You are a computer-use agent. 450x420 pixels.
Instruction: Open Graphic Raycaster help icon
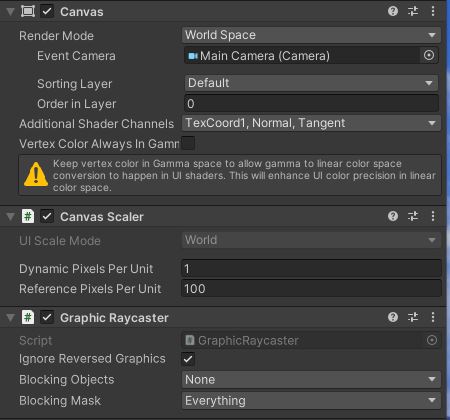point(393,317)
